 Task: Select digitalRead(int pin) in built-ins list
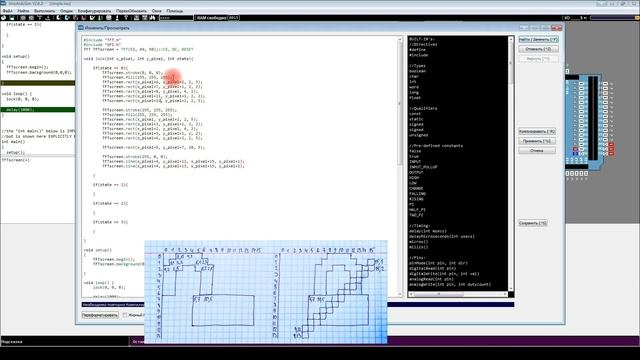pos(432,269)
